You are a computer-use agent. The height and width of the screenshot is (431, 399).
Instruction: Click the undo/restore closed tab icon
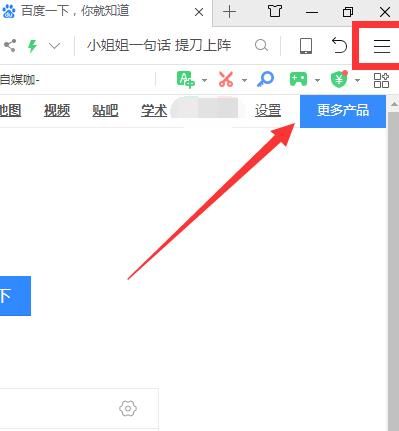[x=339, y=45]
